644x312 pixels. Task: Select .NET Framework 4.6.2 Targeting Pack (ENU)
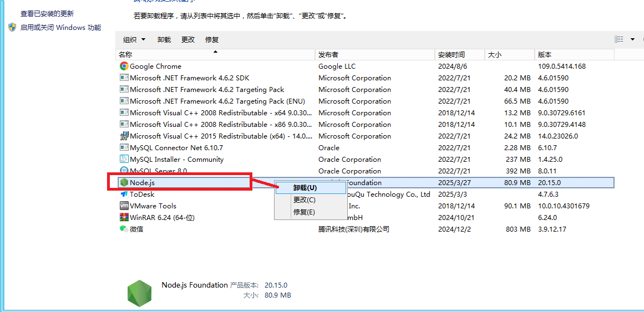[x=217, y=101]
